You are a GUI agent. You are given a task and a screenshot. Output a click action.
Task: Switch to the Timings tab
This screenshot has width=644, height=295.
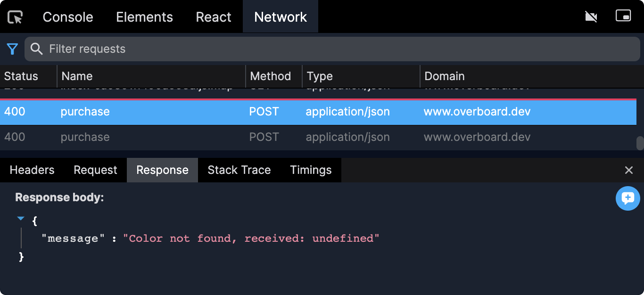click(x=311, y=170)
